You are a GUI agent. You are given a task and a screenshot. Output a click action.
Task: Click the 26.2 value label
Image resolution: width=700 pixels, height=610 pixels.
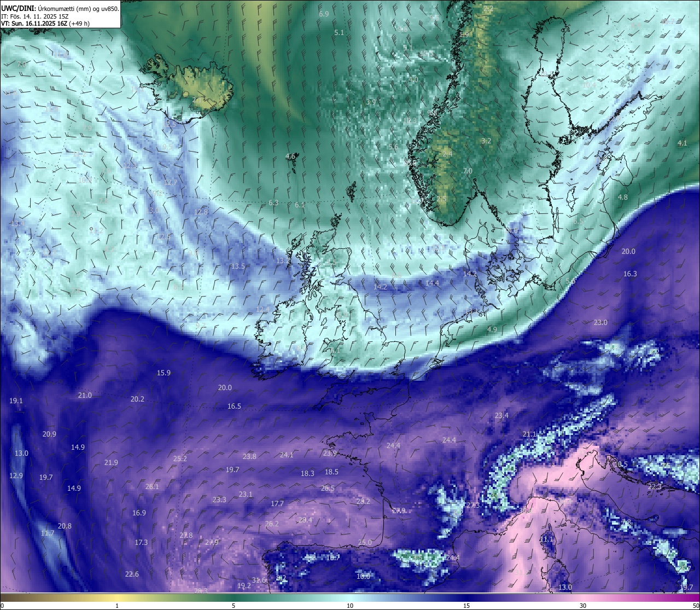coord(272,524)
